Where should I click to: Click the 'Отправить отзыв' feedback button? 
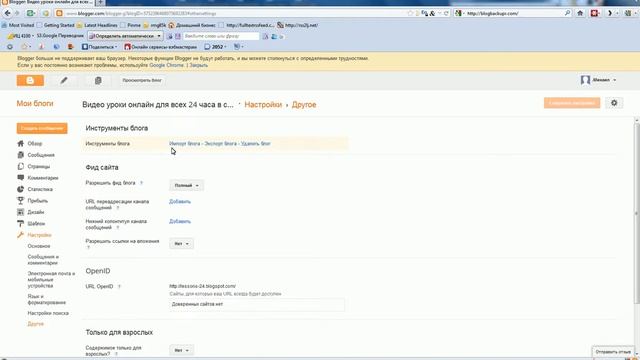pyautogui.click(x=613, y=352)
